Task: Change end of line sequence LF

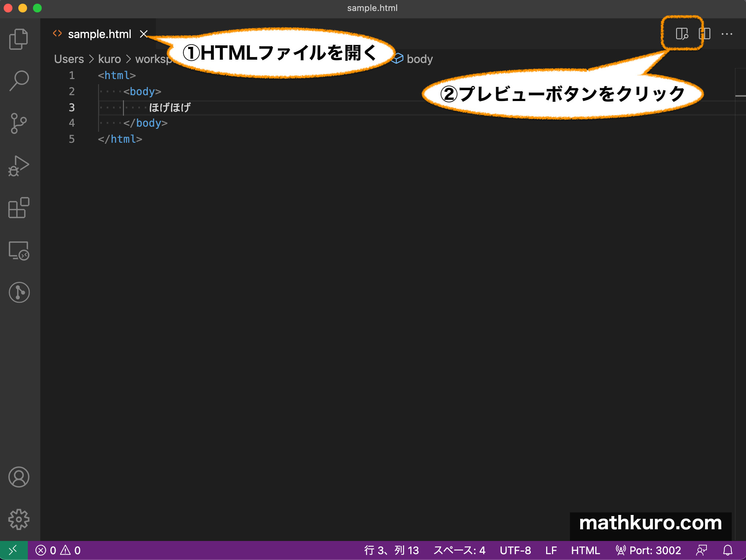Action: pyautogui.click(x=551, y=550)
